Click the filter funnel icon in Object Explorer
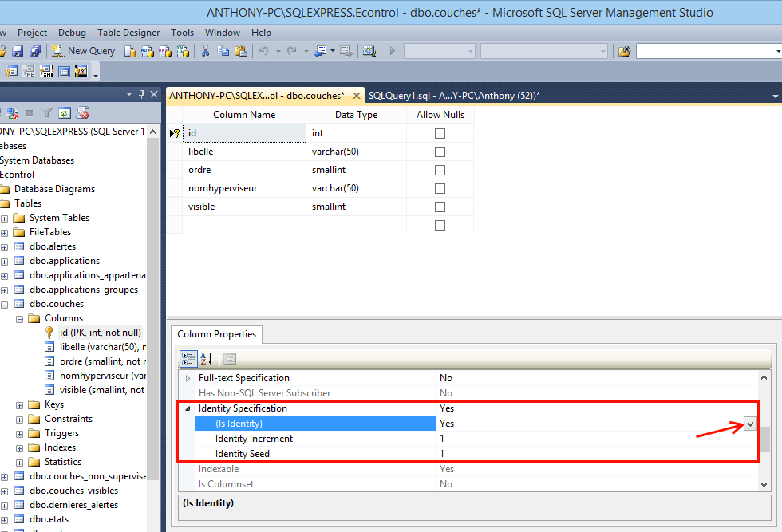782x532 pixels. 47,113
